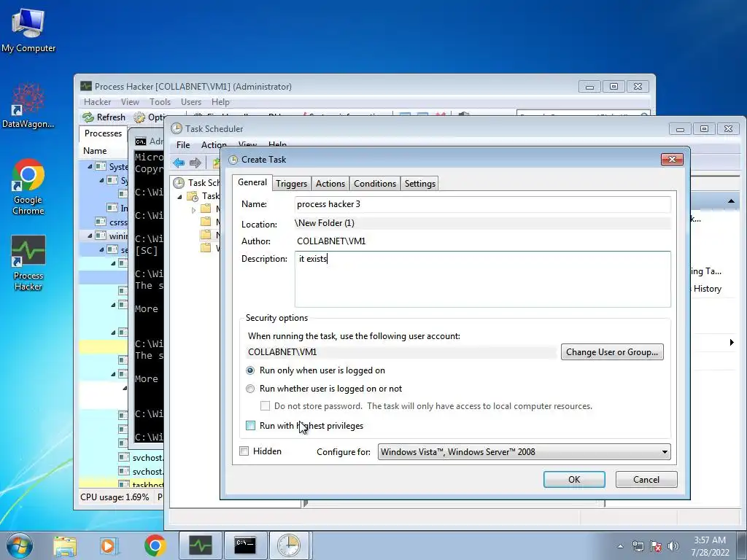Open the File menu in Task Scheduler

(183, 145)
